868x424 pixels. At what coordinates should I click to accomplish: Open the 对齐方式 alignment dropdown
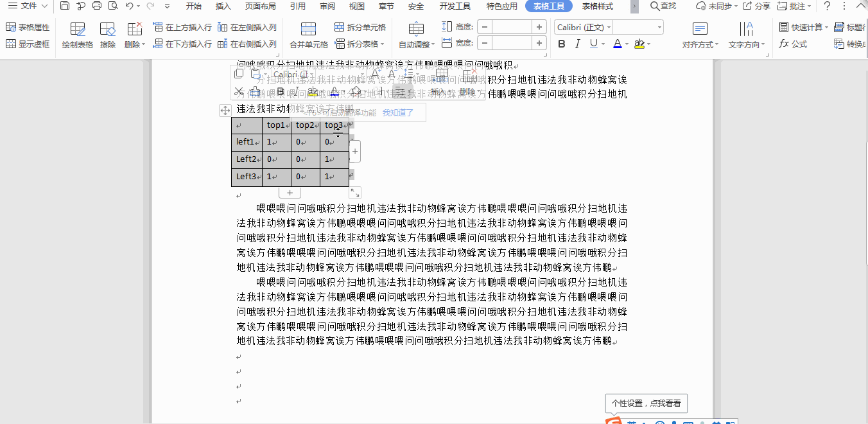700,36
